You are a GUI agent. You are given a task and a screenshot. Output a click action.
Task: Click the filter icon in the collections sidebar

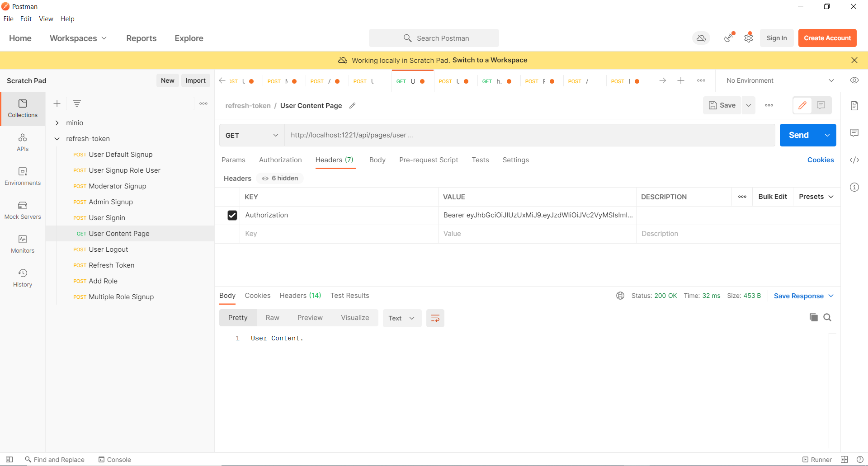click(x=77, y=104)
